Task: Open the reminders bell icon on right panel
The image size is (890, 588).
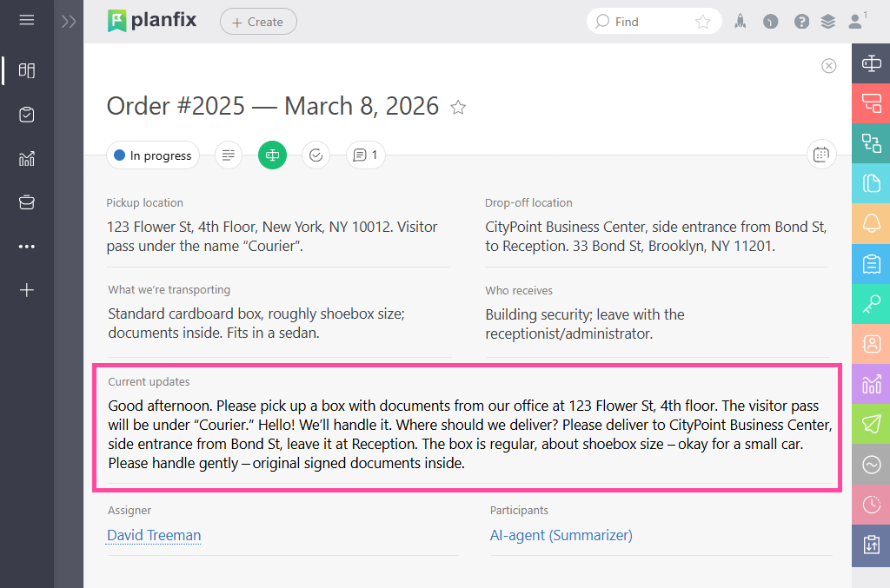Action: [x=870, y=223]
